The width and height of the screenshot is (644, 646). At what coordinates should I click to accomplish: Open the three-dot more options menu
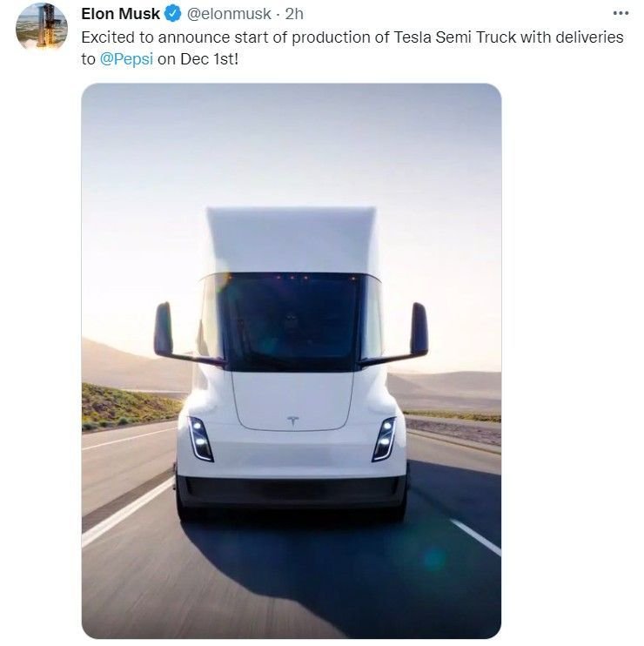pos(621,13)
